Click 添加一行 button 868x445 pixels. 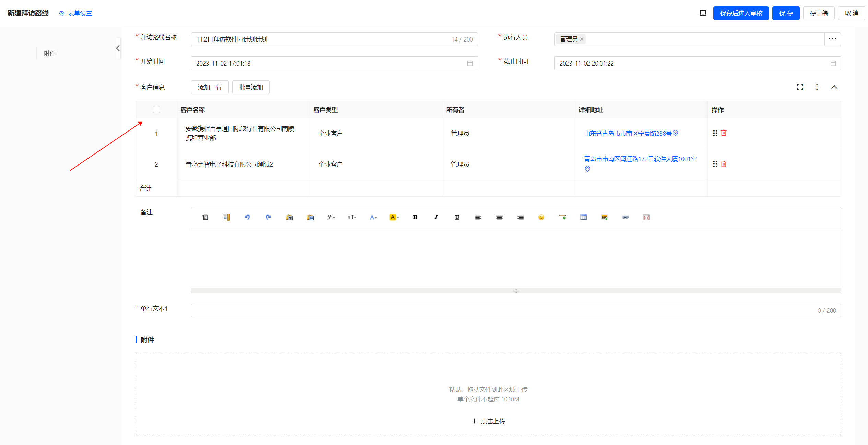[210, 87]
